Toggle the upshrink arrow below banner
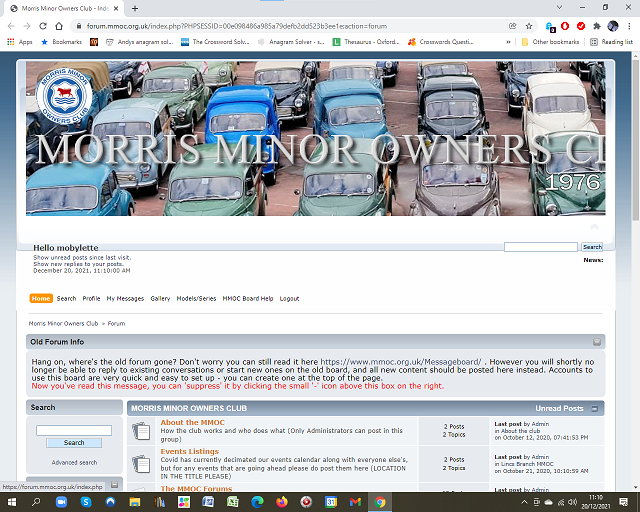Viewport: 640px width, 512px height. tap(594, 226)
